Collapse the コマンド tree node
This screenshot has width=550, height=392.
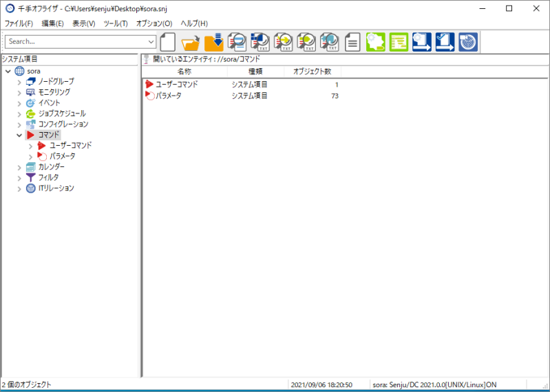click(x=20, y=135)
